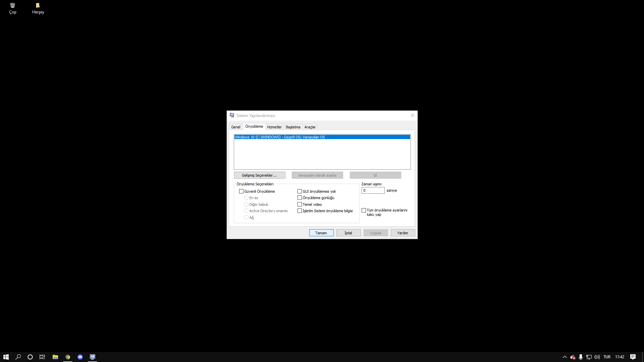This screenshot has width=644, height=362.
Task: Expand the hidden tray icons chevron
Action: [x=565, y=357]
